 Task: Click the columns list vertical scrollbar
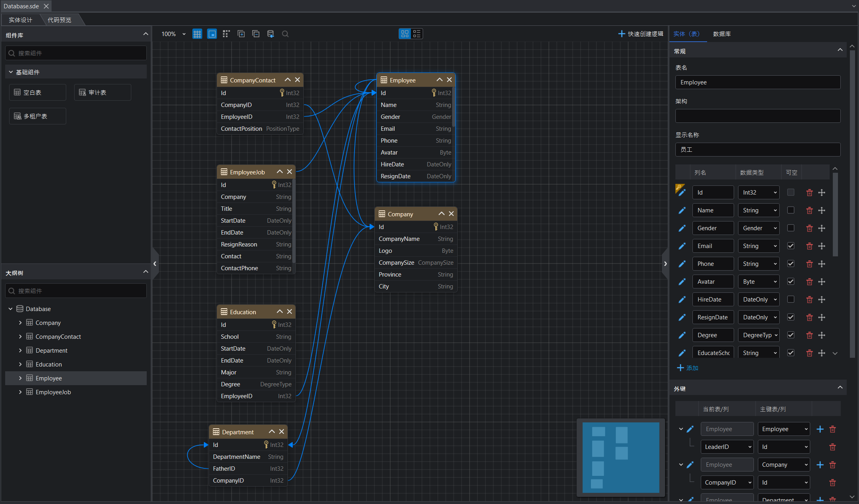point(835,214)
